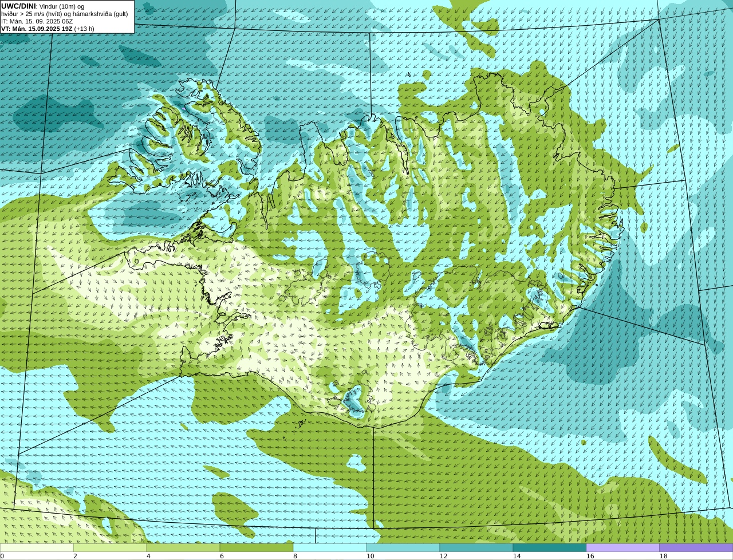
Task: Click the 14–16 m/s dark teal legend swatch
Action: (x=550, y=547)
